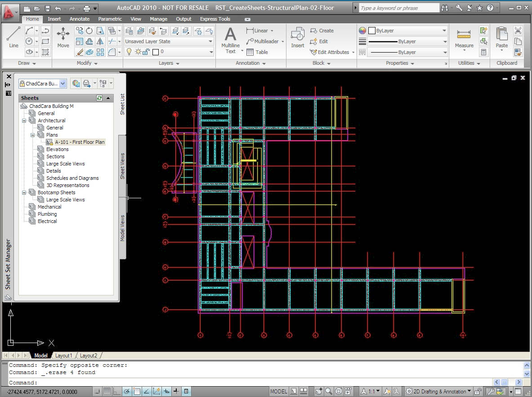Click the keyword search input field
The height and width of the screenshot is (397, 532).
(399, 8)
